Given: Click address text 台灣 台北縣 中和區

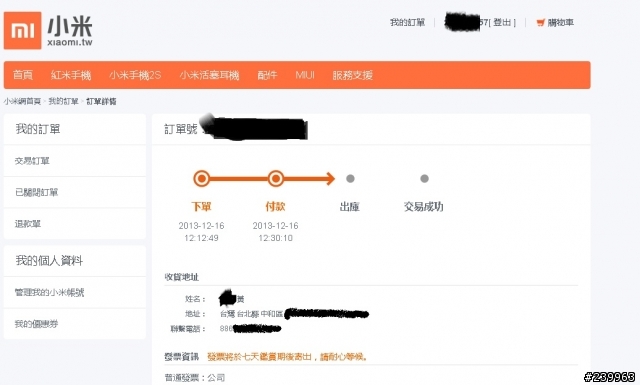Looking at the screenshot, I should 251,314.
